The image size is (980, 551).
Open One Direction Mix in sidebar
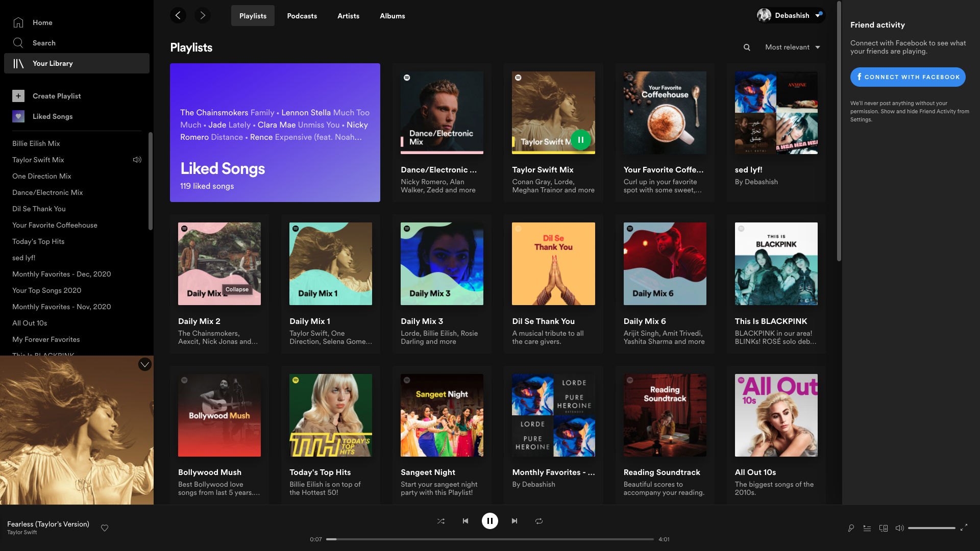point(42,176)
